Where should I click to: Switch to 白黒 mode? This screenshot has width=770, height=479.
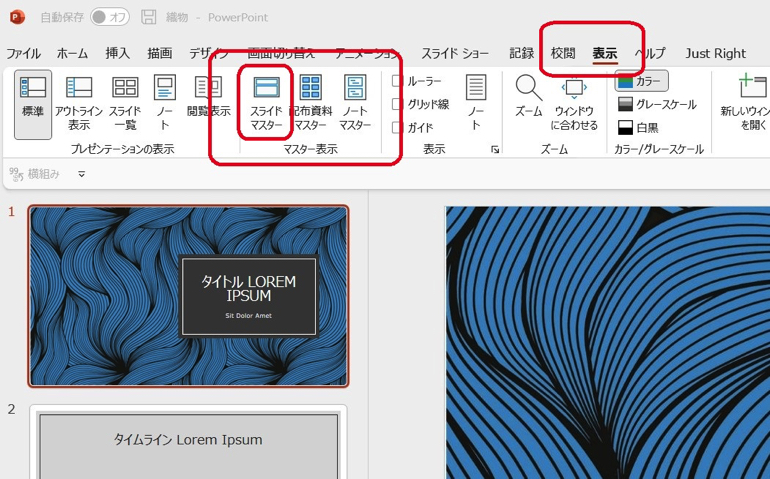coord(638,128)
